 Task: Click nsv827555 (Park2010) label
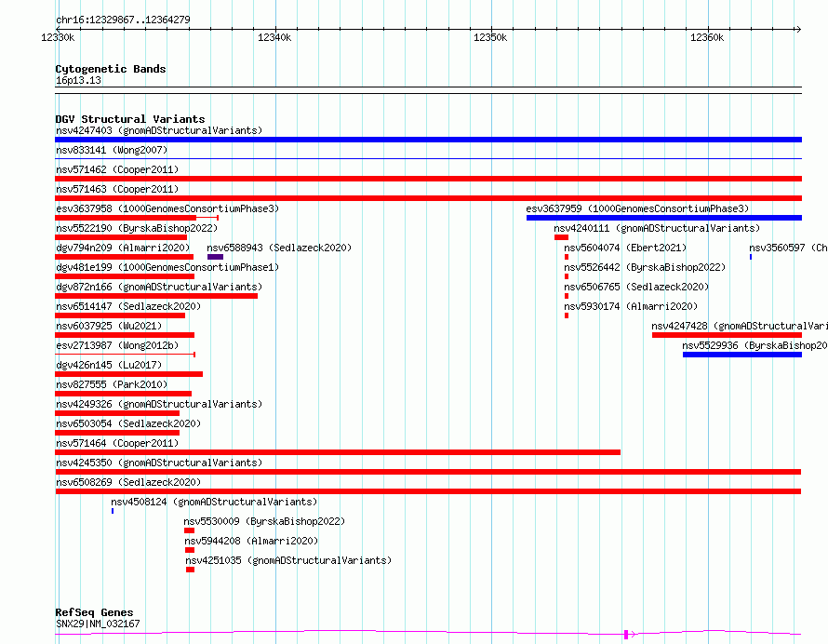point(112,384)
